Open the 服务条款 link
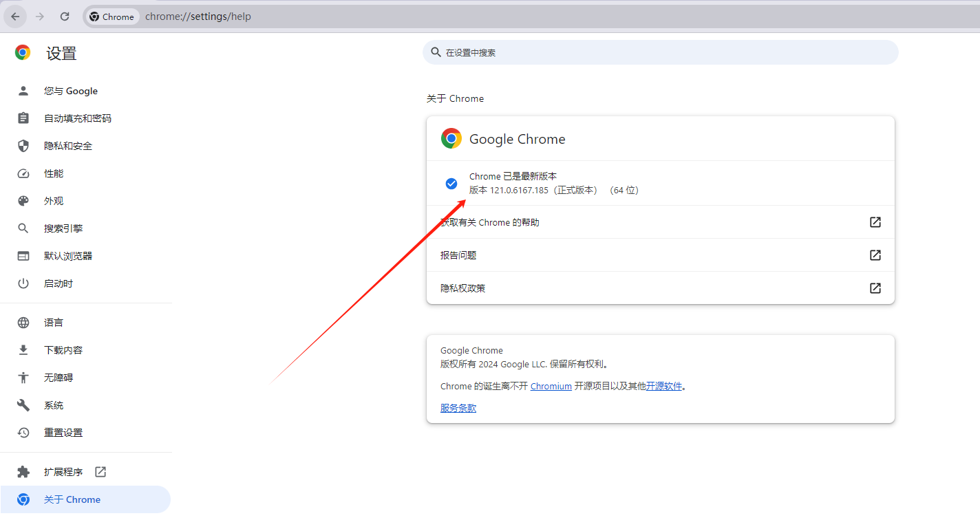980x529 pixels. (458, 408)
